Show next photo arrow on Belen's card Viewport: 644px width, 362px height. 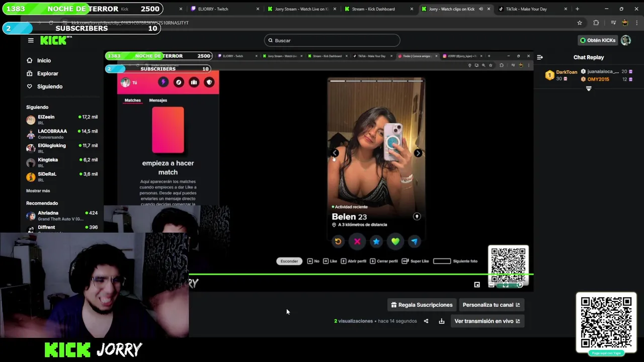pyautogui.click(x=418, y=153)
